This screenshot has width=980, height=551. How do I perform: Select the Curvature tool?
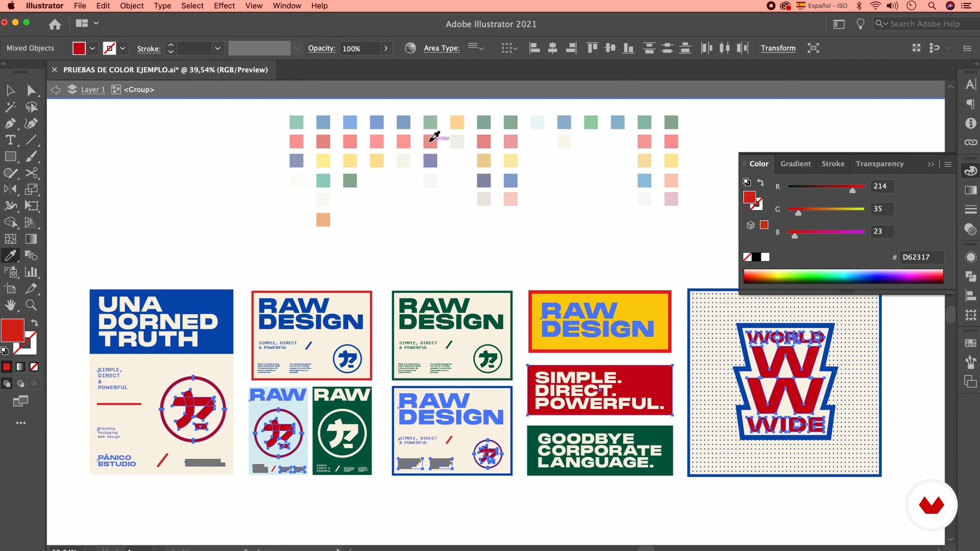[x=31, y=123]
